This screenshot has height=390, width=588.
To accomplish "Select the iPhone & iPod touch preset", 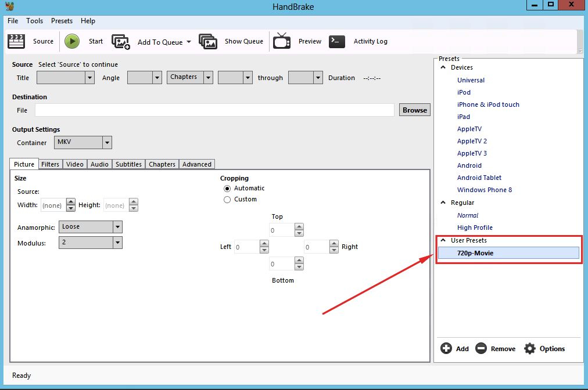I will point(488,104).
